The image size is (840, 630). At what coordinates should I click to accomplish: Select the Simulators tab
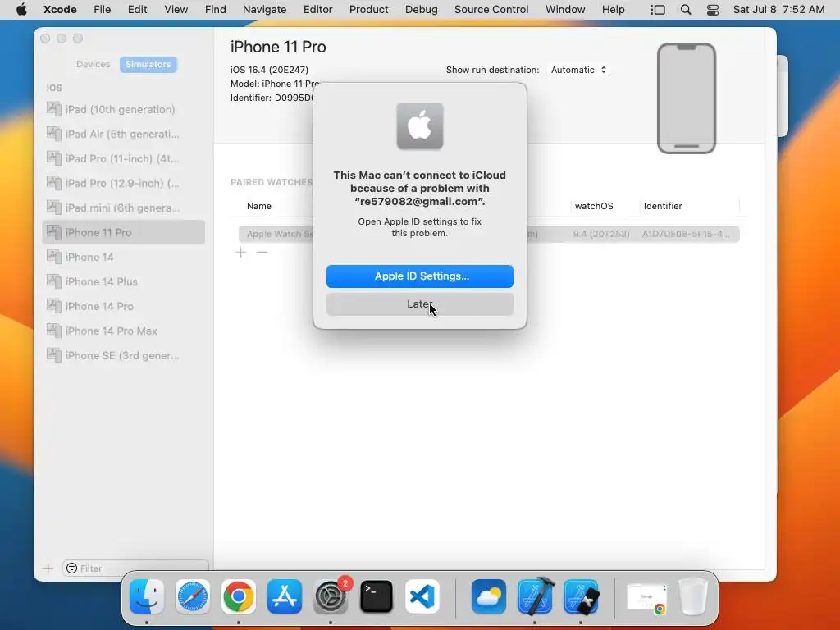(x=148, y=64)
